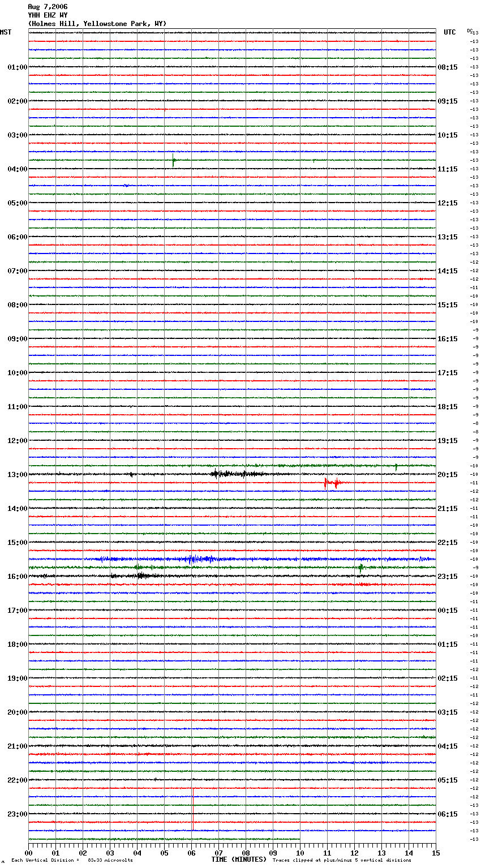Viewport: 481px width, 868px height.
Task: Click the date text 'Aug 7,2006'
Action: coord(48,7)
